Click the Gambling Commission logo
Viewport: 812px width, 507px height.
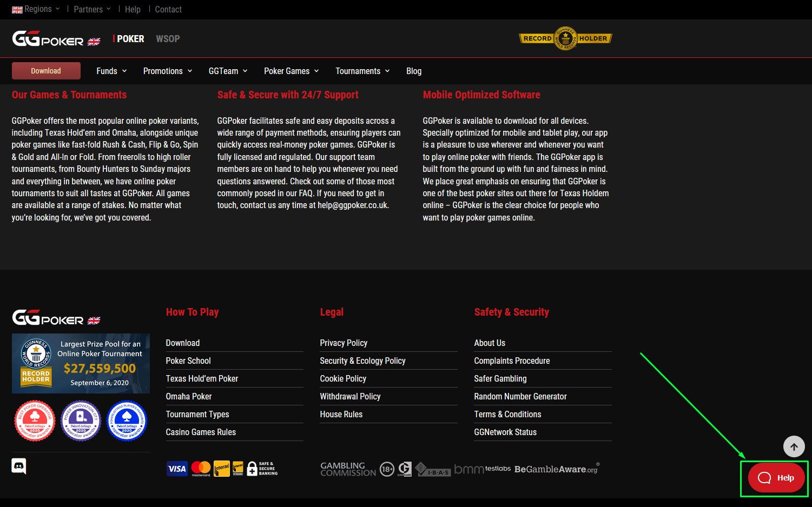[348, 469]
